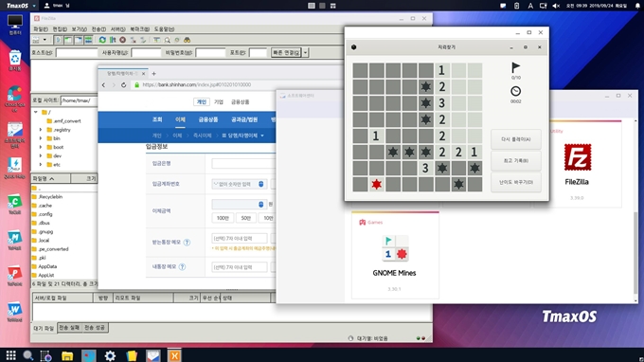Click the FileZilla refresh toolbar icon
The image size is (644, 362).
[x=102, y=40]
